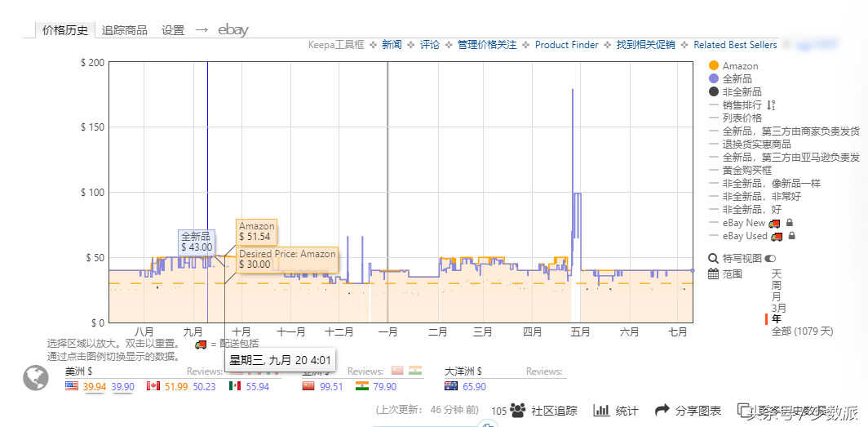Click the globe region icon
This screenshot has width=868, height=427.
coord(35,378)
